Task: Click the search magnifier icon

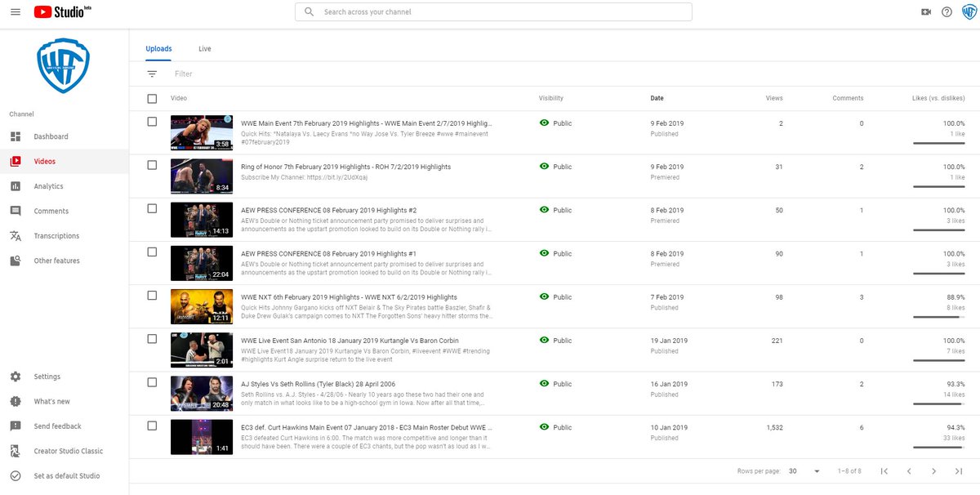Action: click(x=309, y=12)
